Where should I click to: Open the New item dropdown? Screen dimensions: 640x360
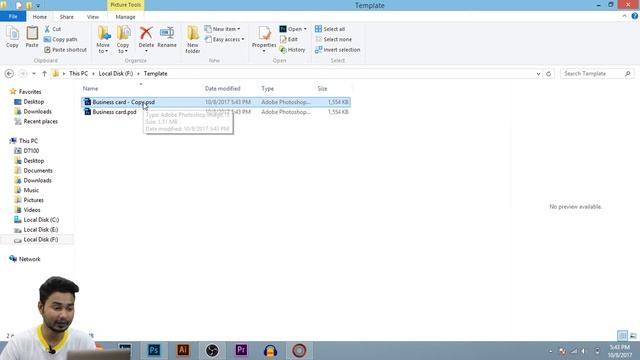[x=222, y=29]
